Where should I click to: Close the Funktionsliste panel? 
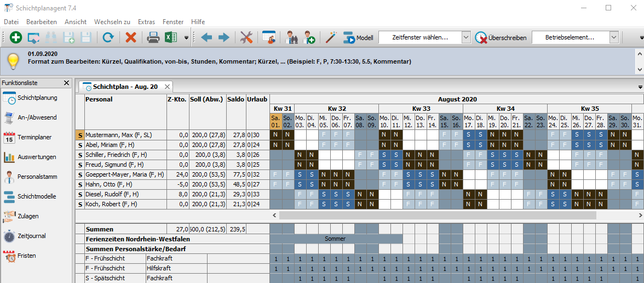point(67,83)
